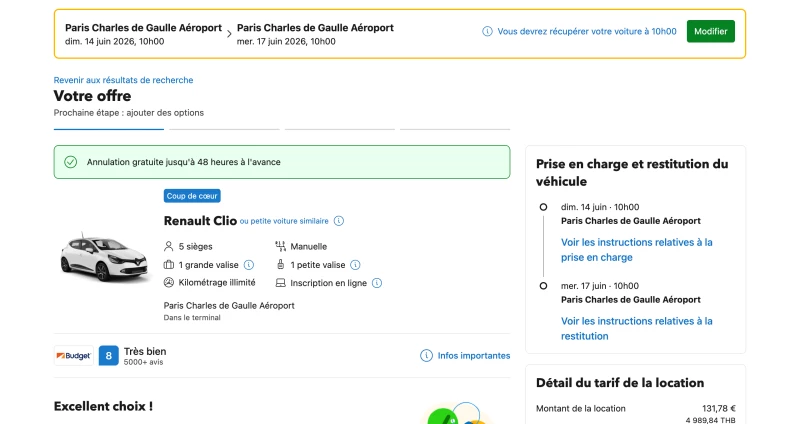800x424 pixels.
Task: Select the second progress step bar
Action: coord(224,129)
